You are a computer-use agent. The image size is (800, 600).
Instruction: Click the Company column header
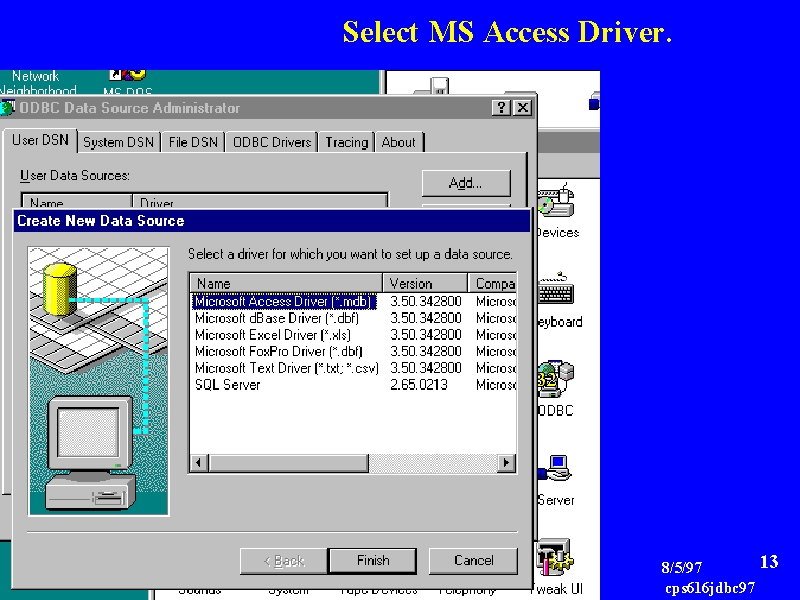[492, 284]
